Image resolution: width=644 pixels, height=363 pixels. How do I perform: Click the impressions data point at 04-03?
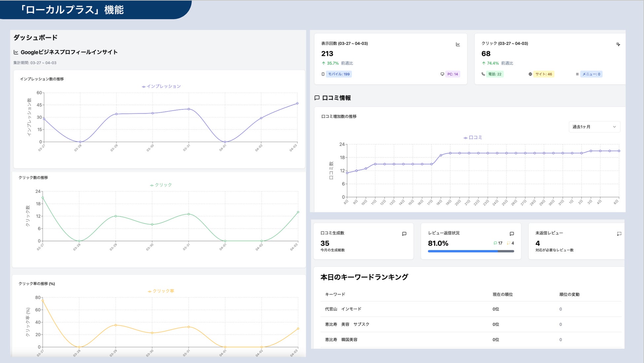[x=297, y=103]
